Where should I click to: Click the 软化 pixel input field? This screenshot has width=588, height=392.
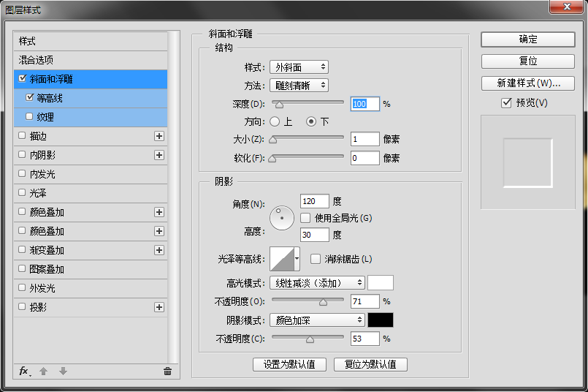[x=365, y=158]
